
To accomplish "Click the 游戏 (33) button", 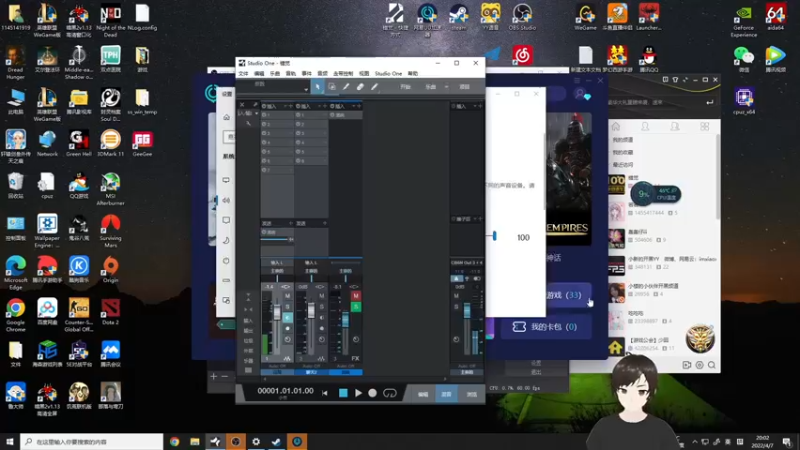I will [x=563, y=295].
